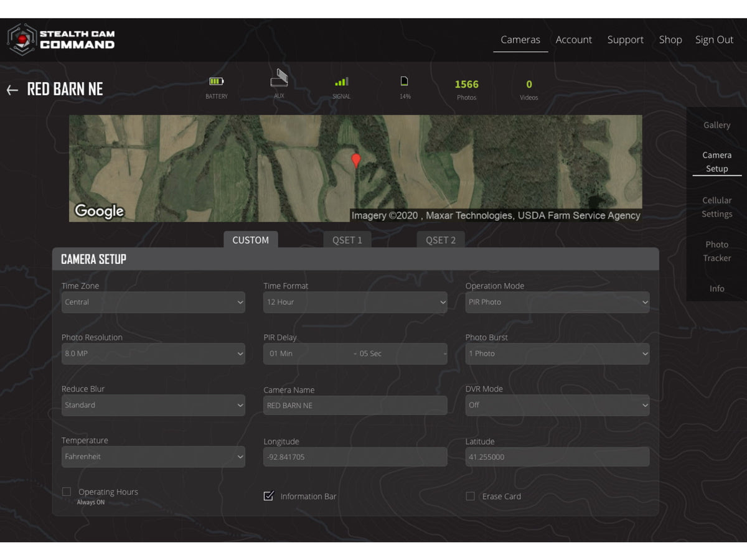
Task: Click the Camera Name input field
Action: 355,406
